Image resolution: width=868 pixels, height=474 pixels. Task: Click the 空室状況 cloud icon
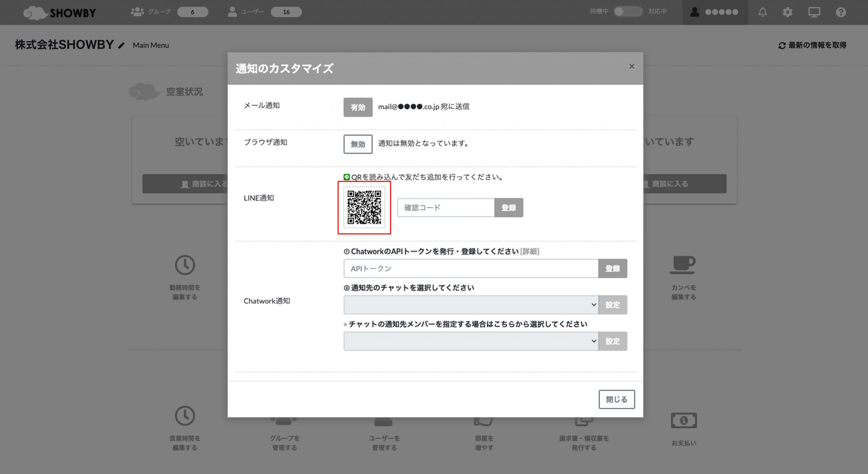tap(145, 92)
